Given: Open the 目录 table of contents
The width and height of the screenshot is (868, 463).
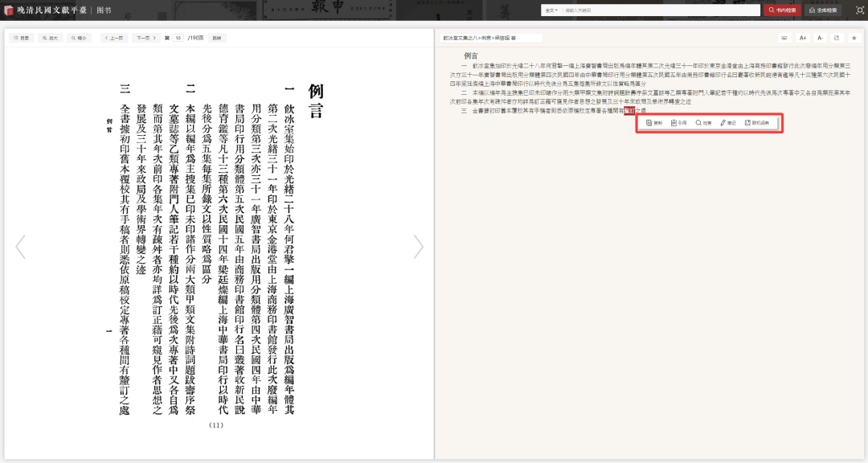Looking at the screenshot, I should (x=21, y=38).
